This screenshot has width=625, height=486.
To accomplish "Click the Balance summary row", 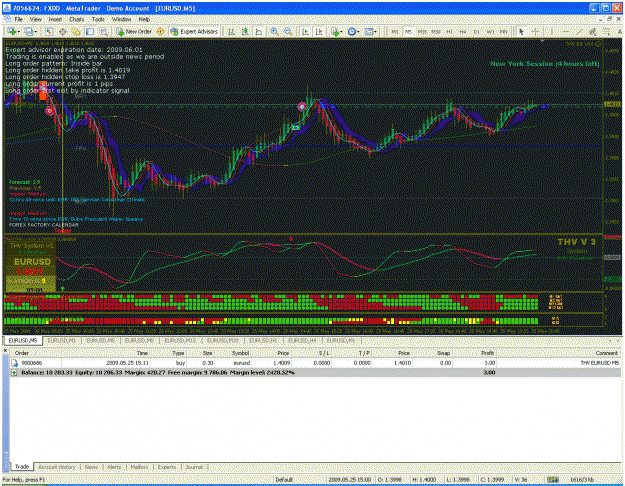I will click(x=315, y=372).
